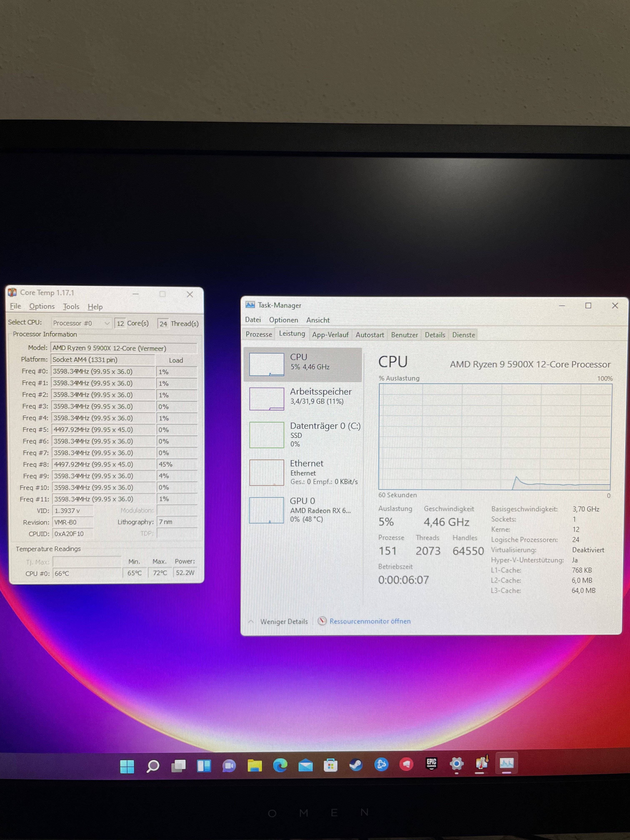The width and height of the screenshot is (630, 840).
Task: Open the Ressourcenmonitor öffnen link
Action: pyautogui.click(x=370, y=621)
